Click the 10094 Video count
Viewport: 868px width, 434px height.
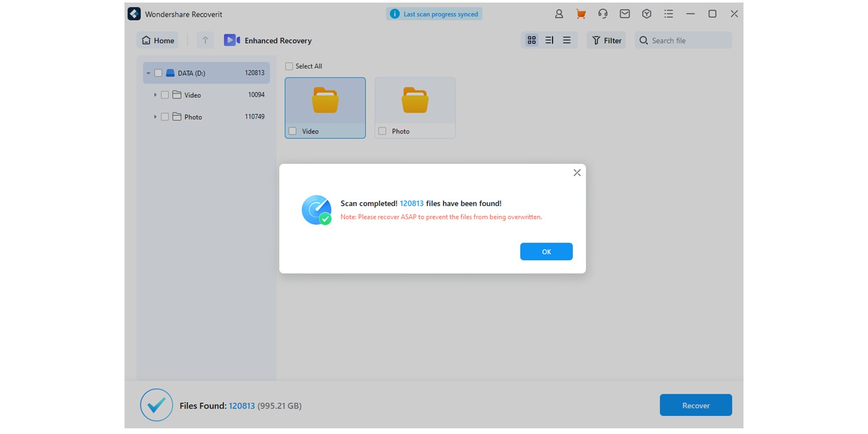point(256,95)
